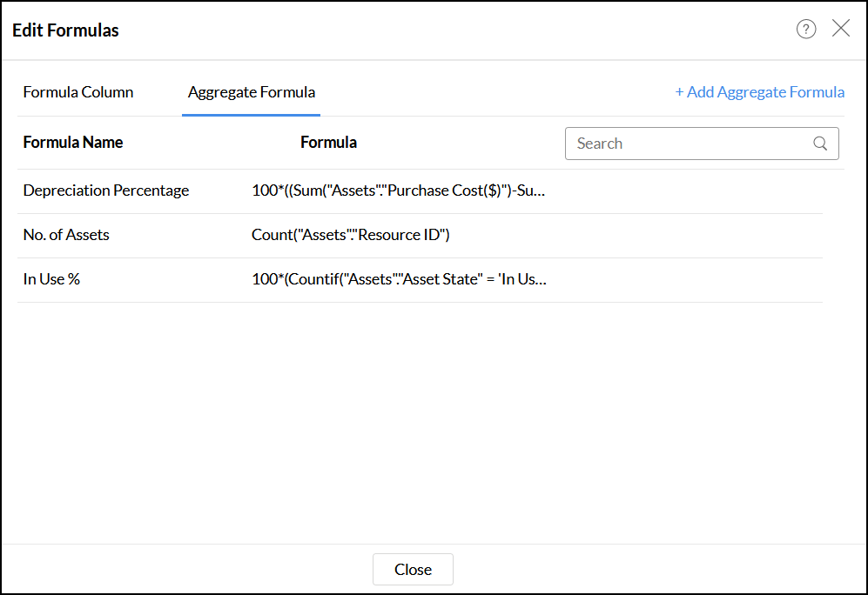The height and width of the screenshot is (595, 868).
Task: Click the Add Aggregate Formula link text
Action: point(765,92)
